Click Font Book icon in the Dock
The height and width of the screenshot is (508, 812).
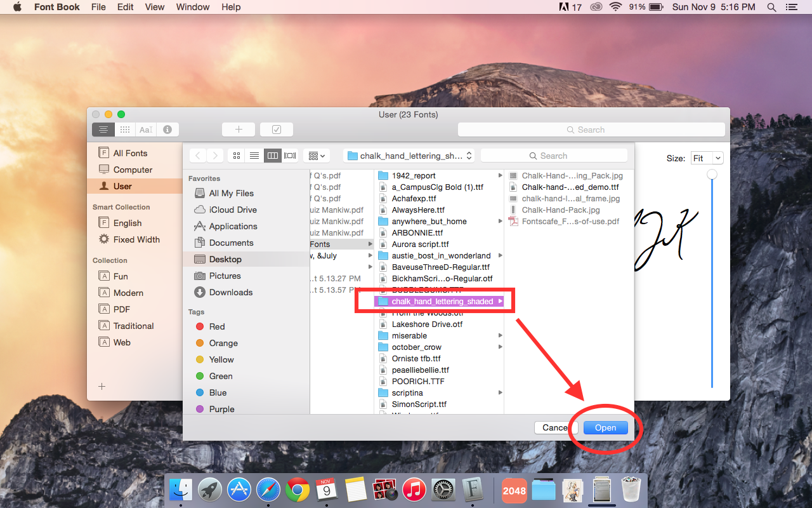pos(473,490)
